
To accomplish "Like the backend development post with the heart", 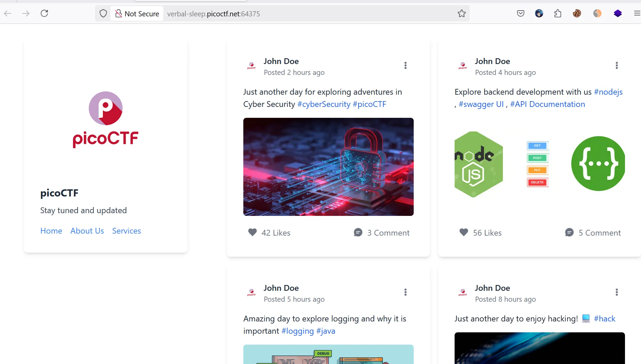I will tap(464, 233).
